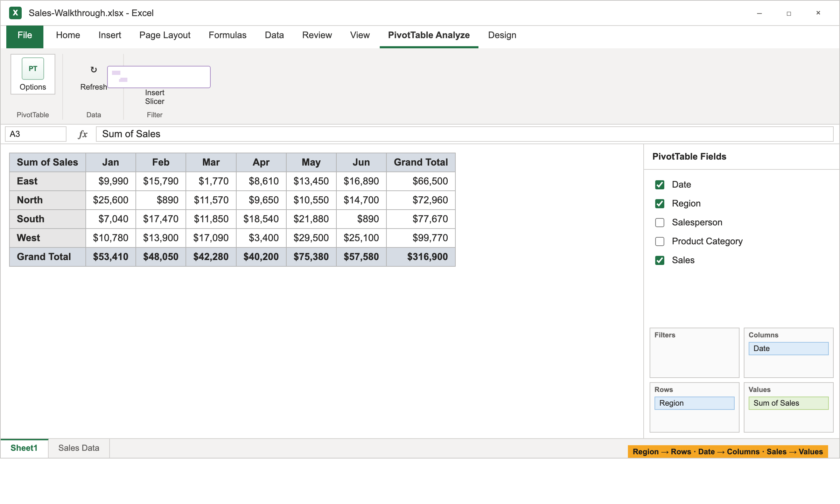Click the Mar column header
Image resolution: width=840 pixels, height=504 pixels.
pos(211,162)
